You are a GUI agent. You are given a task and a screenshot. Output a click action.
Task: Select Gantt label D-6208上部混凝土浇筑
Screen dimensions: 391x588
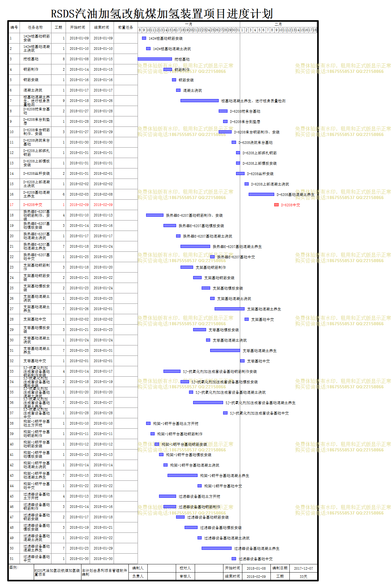(270, 184)
